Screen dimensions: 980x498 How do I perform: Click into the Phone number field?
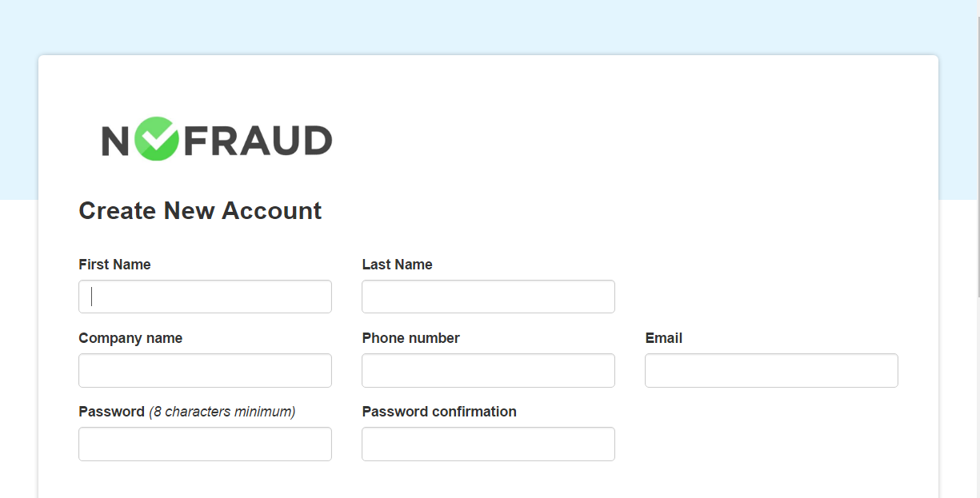(x=488, y=371)
